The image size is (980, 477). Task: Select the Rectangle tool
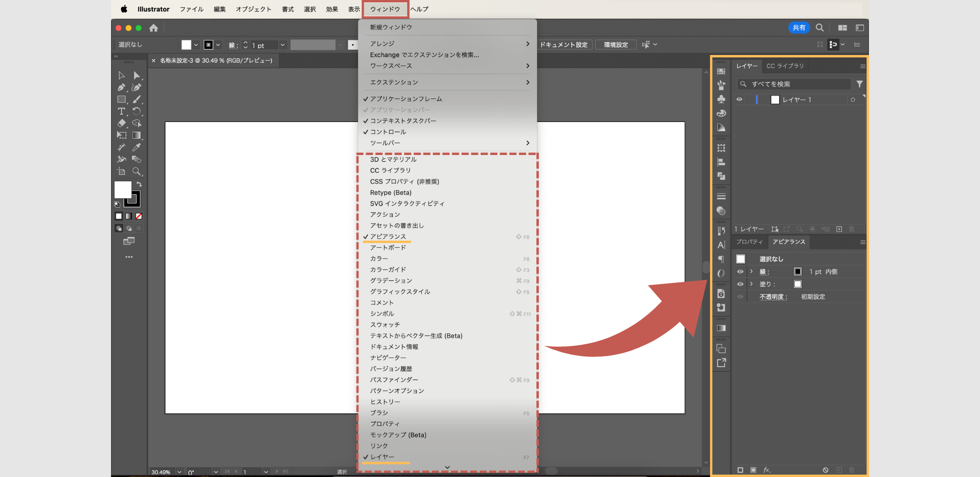[122, 99]
